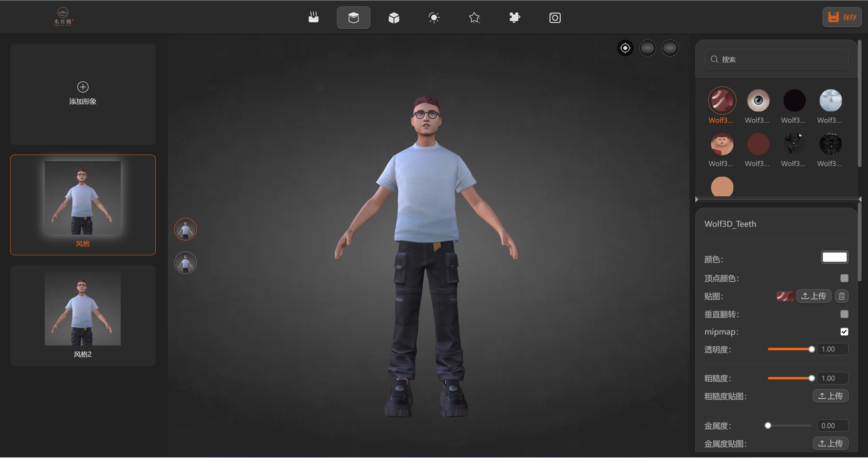868x458 pixels.
Task: Upload a roughness map (粗糙度贴图)
Action: (x=830, y=396)
